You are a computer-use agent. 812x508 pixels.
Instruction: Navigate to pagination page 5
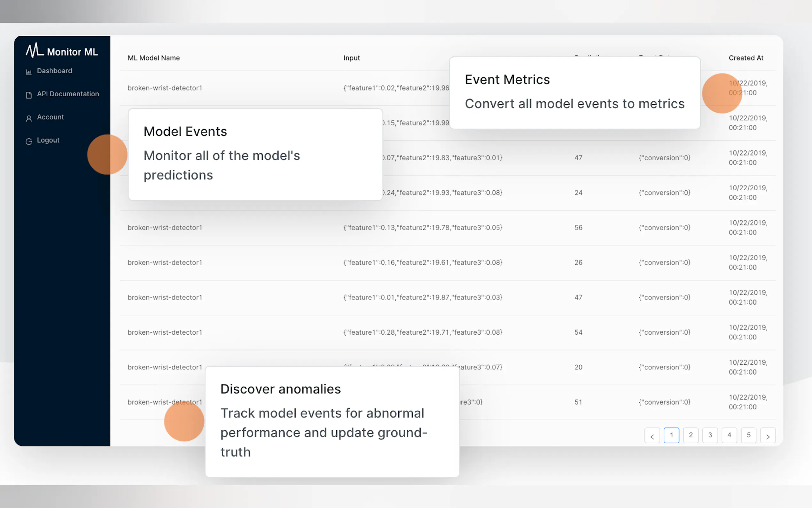[749, 435]
